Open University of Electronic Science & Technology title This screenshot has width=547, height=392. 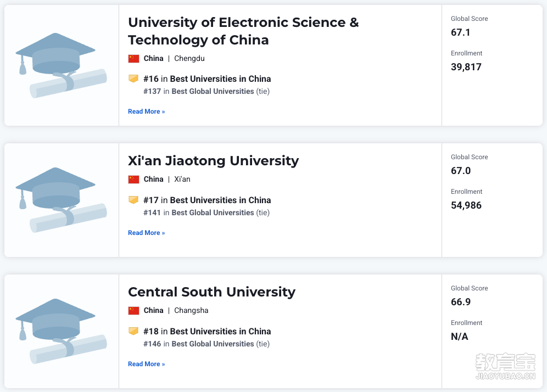(243, 31)
